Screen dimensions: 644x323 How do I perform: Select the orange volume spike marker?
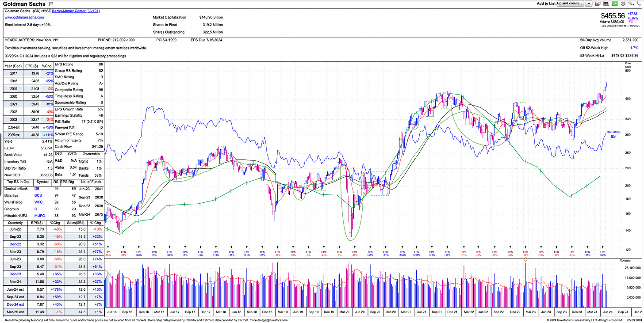click(525, 261)
